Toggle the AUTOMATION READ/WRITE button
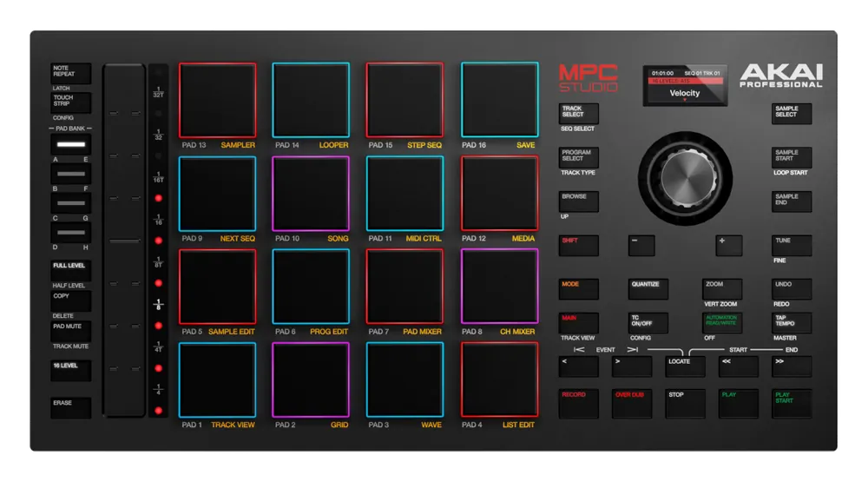The image size is (868, 482). point(722,323)
